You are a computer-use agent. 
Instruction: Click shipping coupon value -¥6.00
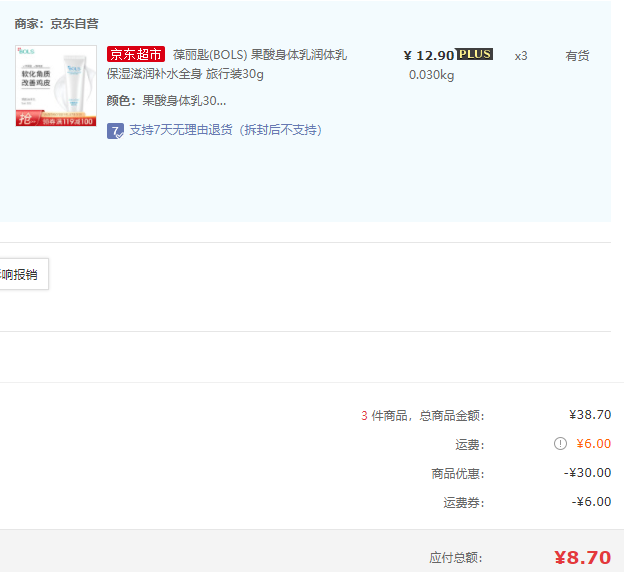click(591, 502)
